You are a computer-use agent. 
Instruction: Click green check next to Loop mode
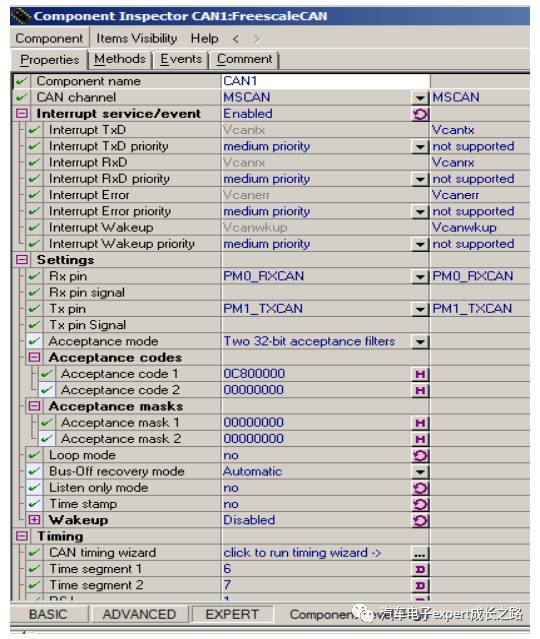(x=34, y=455)
